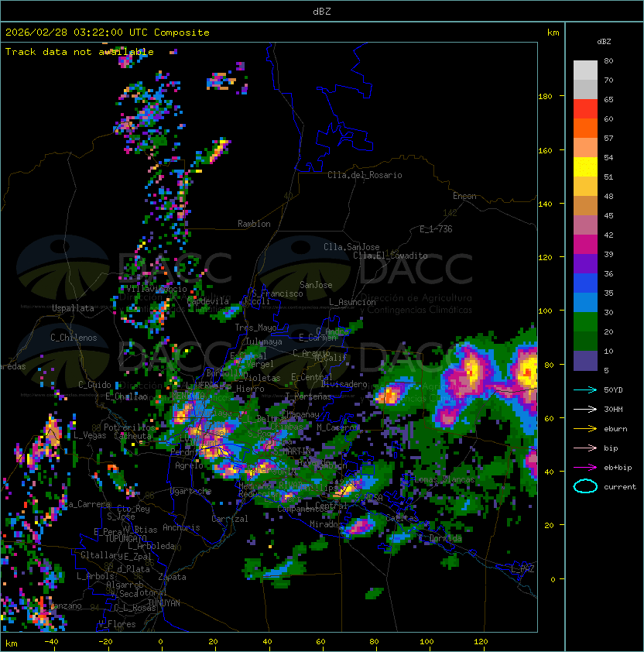Click the 'E_Challao' map label
Image resolution: width=644 pixels, height=652 pixels.
tap(126, 396)
